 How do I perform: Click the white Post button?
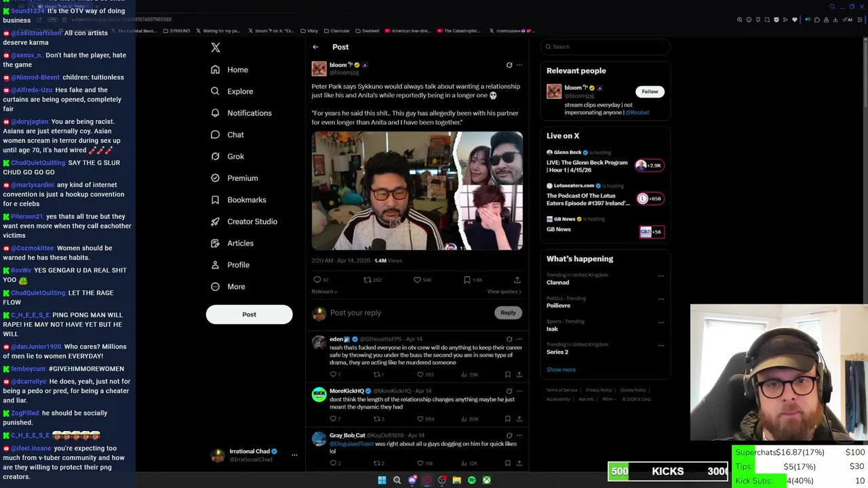(x=249, y=314)
